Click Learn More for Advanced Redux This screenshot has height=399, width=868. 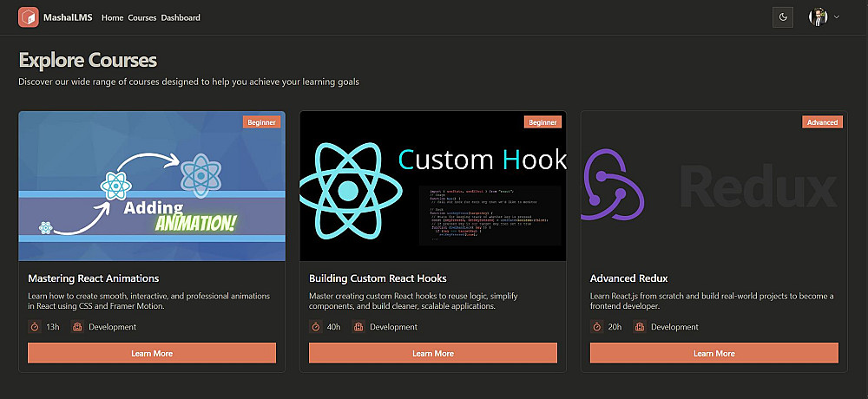714,353
